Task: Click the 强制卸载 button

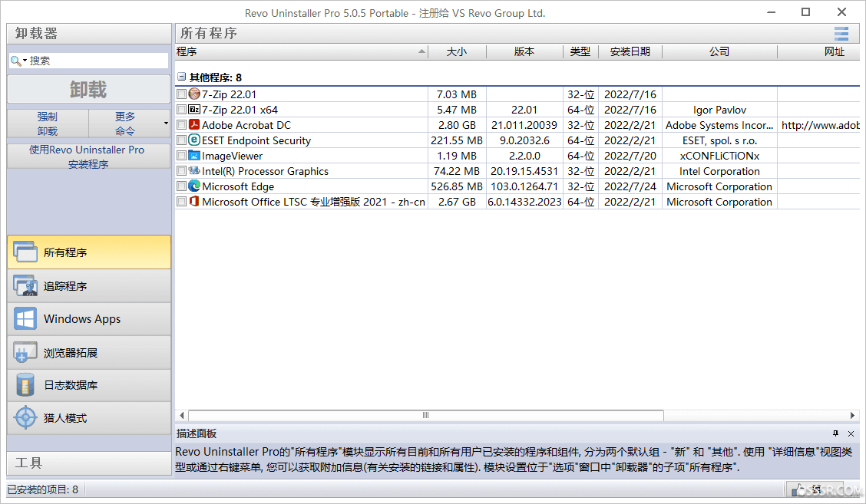Action: pos(48,124)
